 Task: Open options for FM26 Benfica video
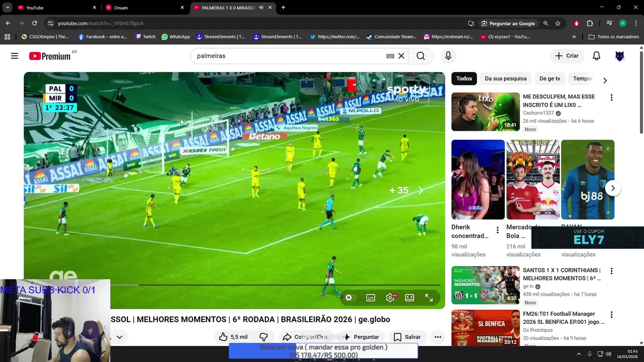(x=611, y=315)
